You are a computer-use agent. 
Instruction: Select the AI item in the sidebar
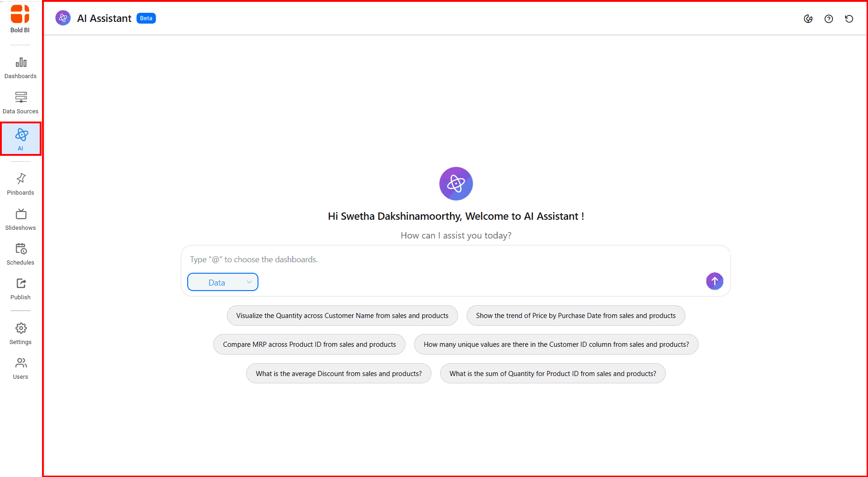[21, 139]
